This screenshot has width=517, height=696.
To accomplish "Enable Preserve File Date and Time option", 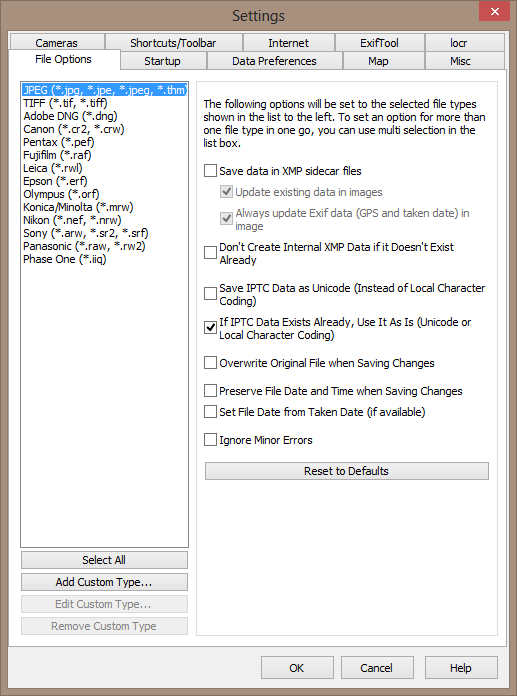I will [x=210, y=391].
